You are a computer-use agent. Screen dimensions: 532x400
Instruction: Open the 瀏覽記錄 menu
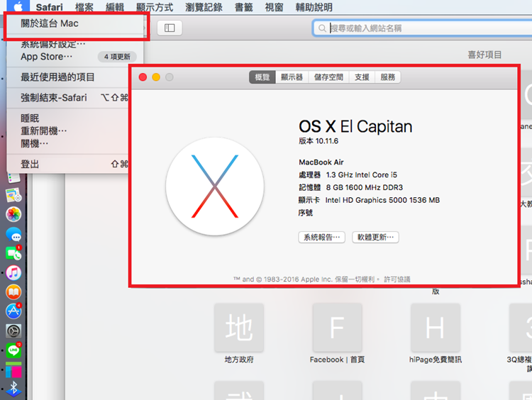[204, 7]
